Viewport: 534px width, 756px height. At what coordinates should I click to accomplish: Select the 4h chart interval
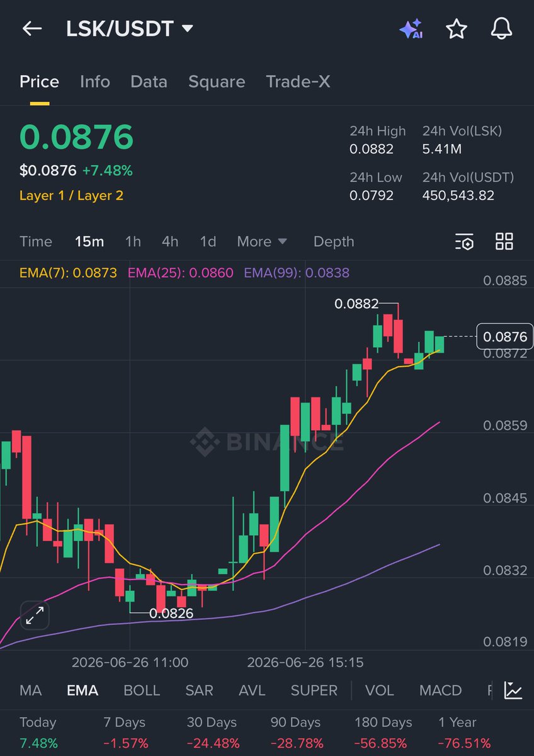click(x=170, y=241)
